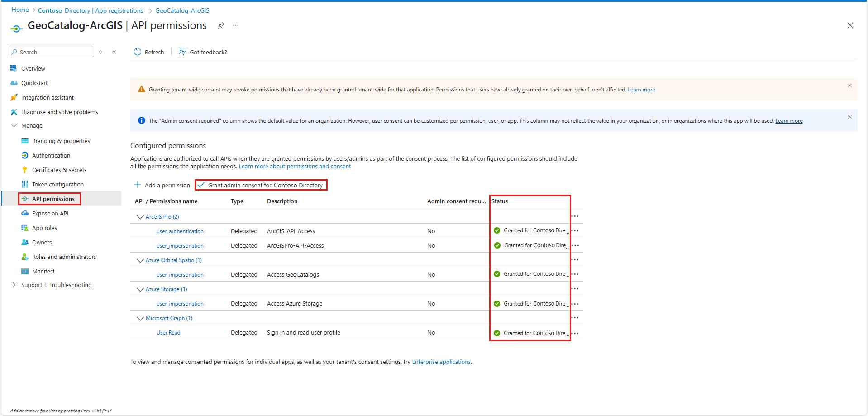Viewport: 868px width, 416px height.
Task: Collapse the Azure Storage (1) permission group
Action: click(x=140, y=289)
